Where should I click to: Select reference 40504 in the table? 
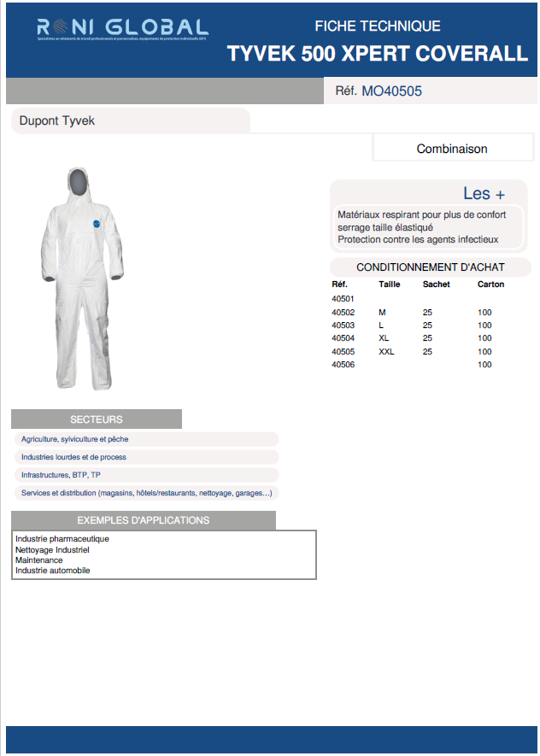pos(343,338)
